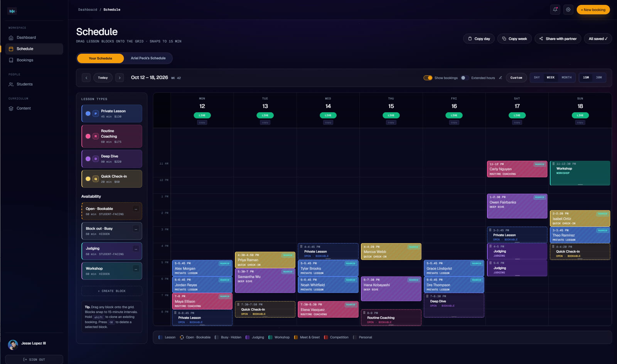Click the drag handle on Sunday Workshop block
This screenshot has width=617, height=364.
coord(553,164)
